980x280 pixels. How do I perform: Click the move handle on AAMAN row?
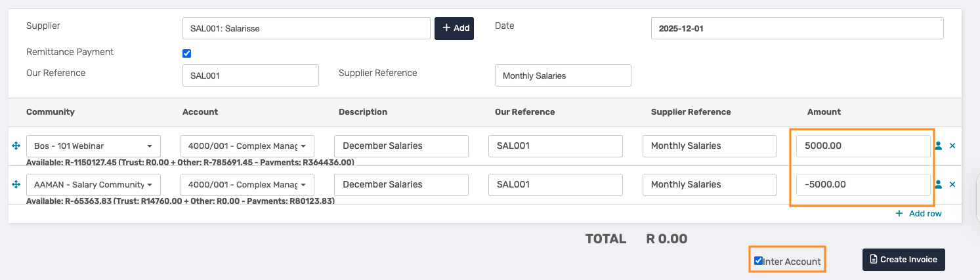click(x=16, y=185)
